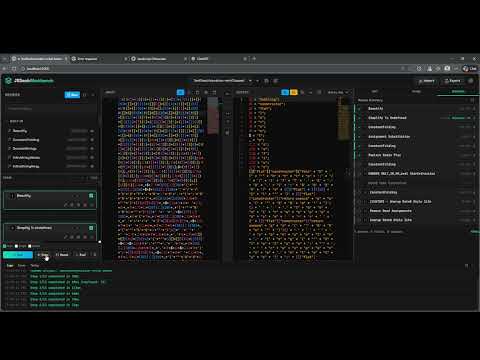Toggle the first green checkbox above Run
Screen dimensions: 480x360
click(5, 246)
